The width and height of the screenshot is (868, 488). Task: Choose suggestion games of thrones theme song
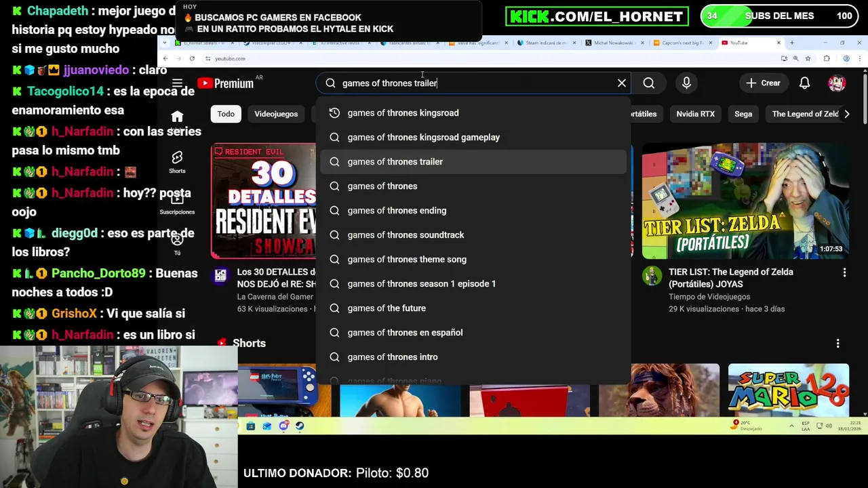click(x=473, y=259)
